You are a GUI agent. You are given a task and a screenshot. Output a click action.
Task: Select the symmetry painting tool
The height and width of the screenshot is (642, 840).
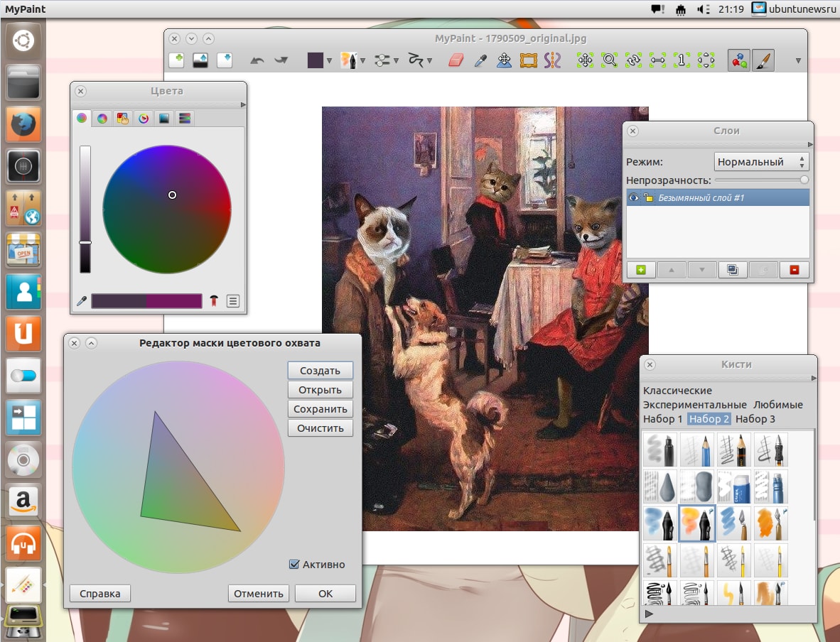point(552,60)
